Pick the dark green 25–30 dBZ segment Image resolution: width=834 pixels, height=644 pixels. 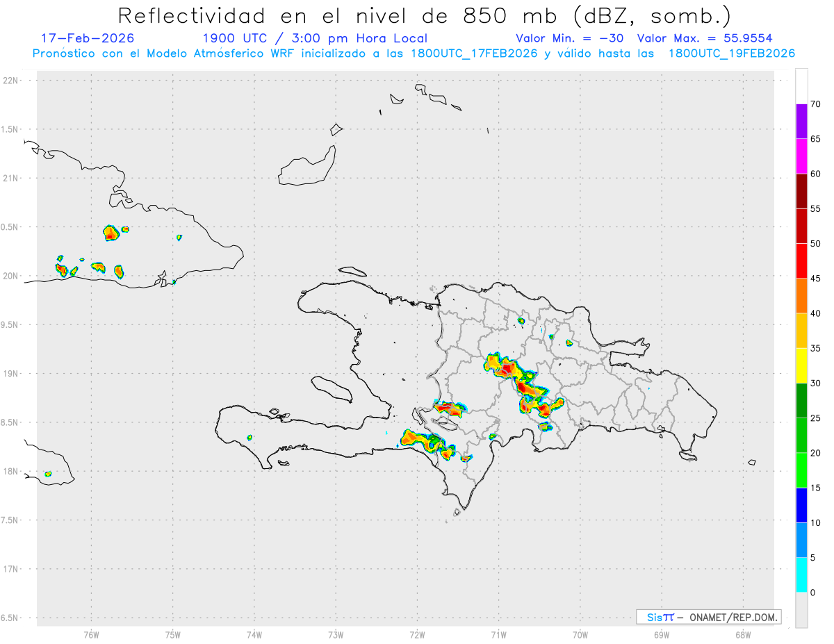pos(801,401)
